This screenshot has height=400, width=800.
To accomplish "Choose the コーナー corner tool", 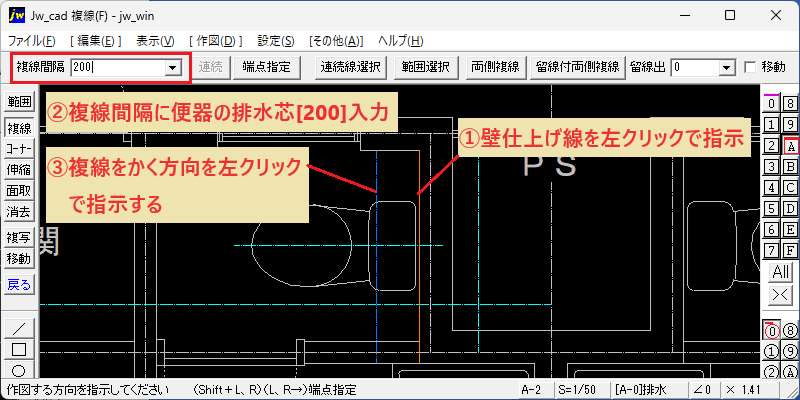I will point(19,149).
